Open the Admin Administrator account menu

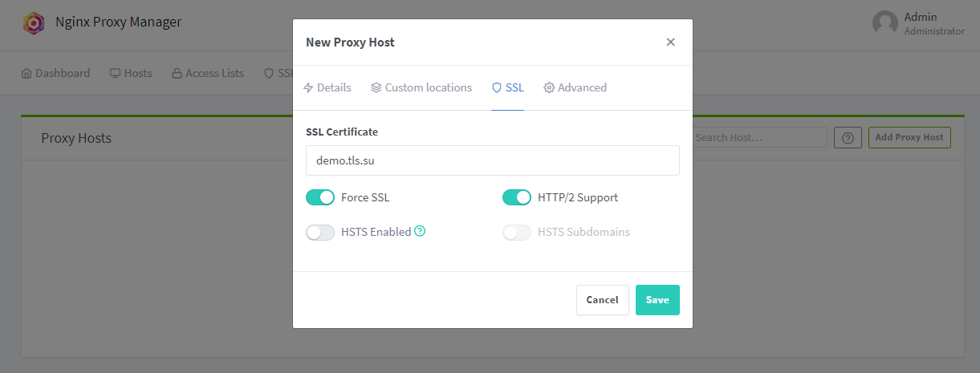(x=919, y=23)
